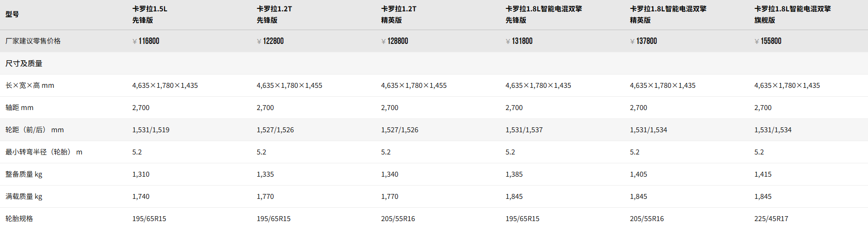Select the 1,310 curb weight value
The height and width of the screenshot is (228, 868).
pyautogui.click(x=141, y=174)
